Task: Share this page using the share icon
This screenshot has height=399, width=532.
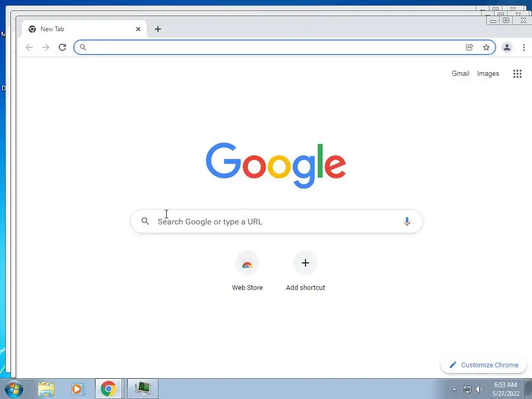Action: (469, 47)
